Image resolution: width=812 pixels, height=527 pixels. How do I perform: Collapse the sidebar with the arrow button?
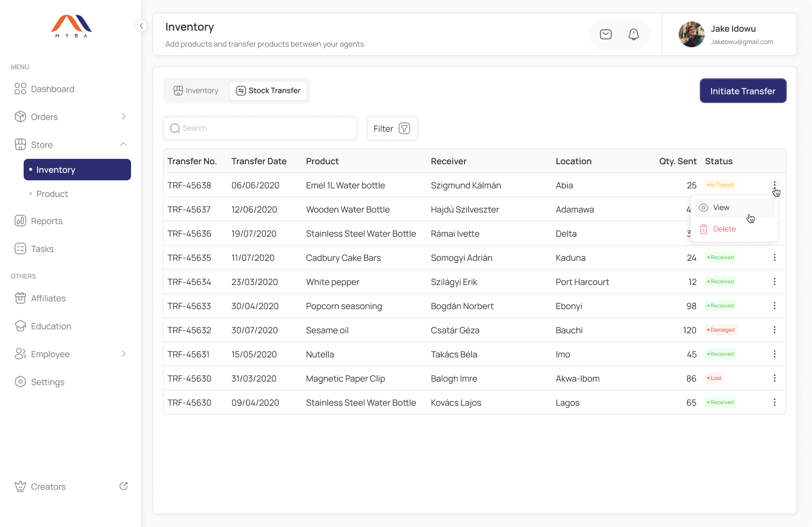(x=141, y=26)
